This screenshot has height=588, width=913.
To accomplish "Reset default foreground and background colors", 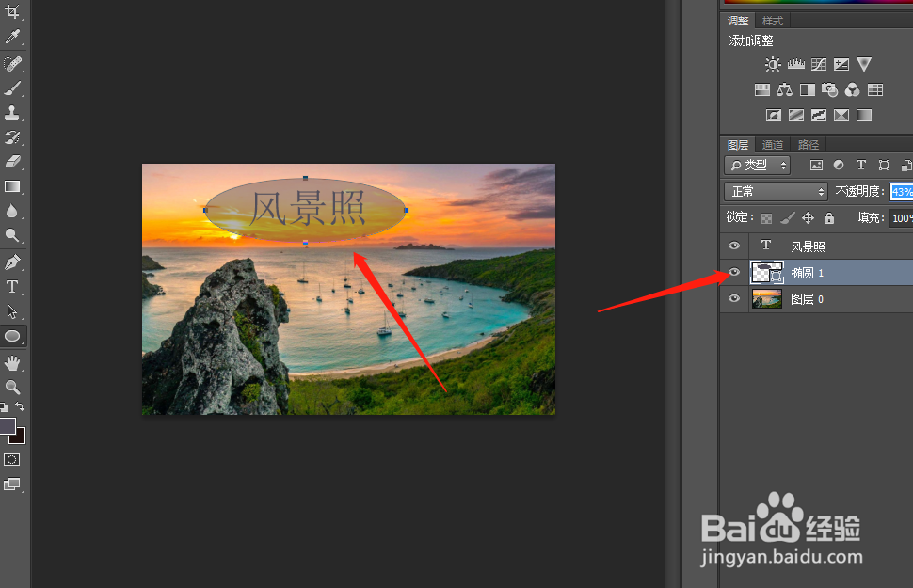I will point(4,407).
